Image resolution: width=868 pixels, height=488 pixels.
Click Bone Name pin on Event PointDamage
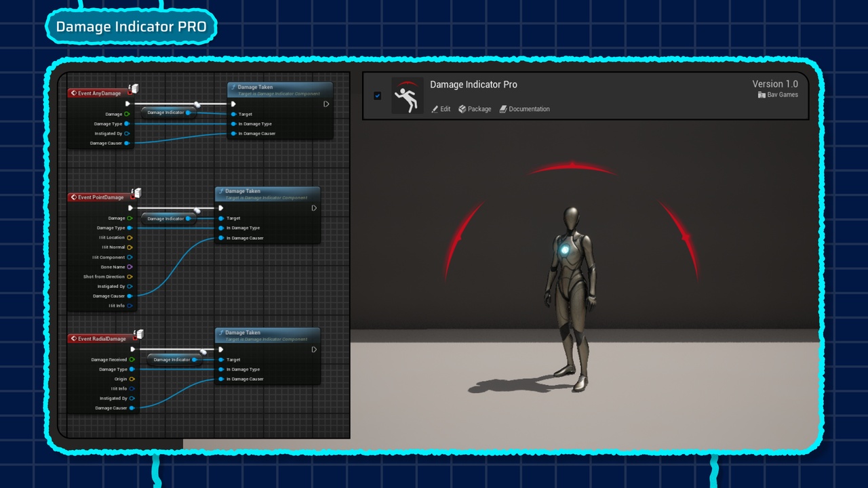(130, 267)
